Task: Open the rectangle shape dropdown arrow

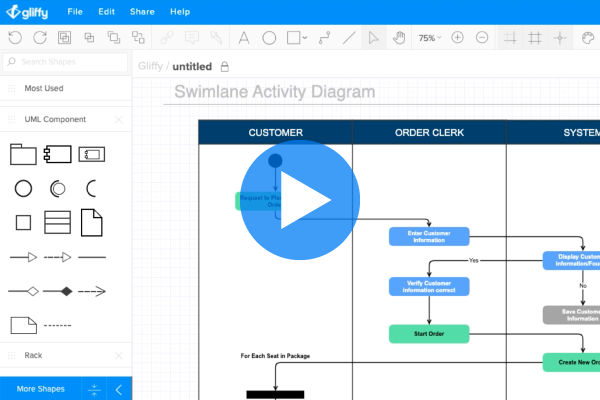Action: click(x=305, y=38)
